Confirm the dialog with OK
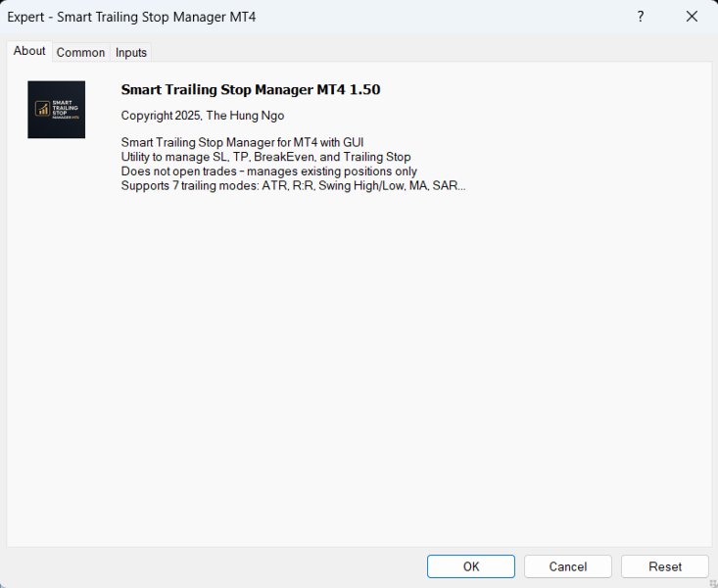This screenshot has height=588, width=718. (471, 566)
